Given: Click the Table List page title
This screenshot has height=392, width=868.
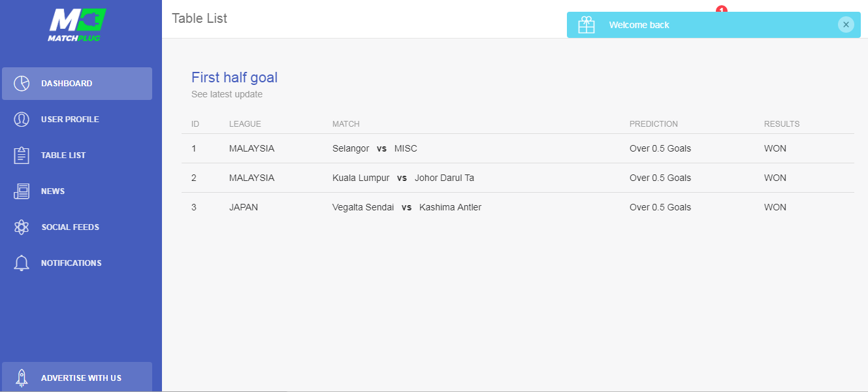Looking at the screenshot, I should point(200,18).
